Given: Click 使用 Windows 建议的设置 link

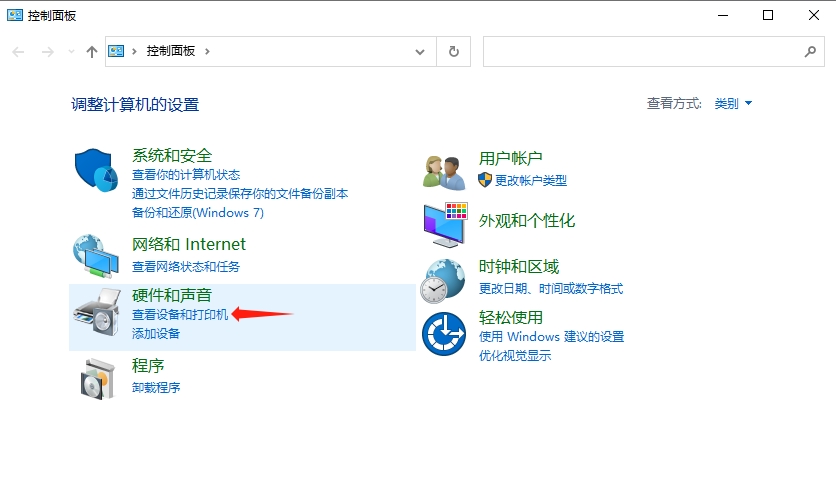Looking at the screenshot, I should 551,337.
